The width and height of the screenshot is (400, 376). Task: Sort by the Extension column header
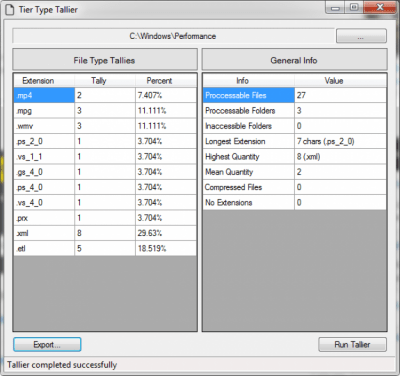pos(44,81)
